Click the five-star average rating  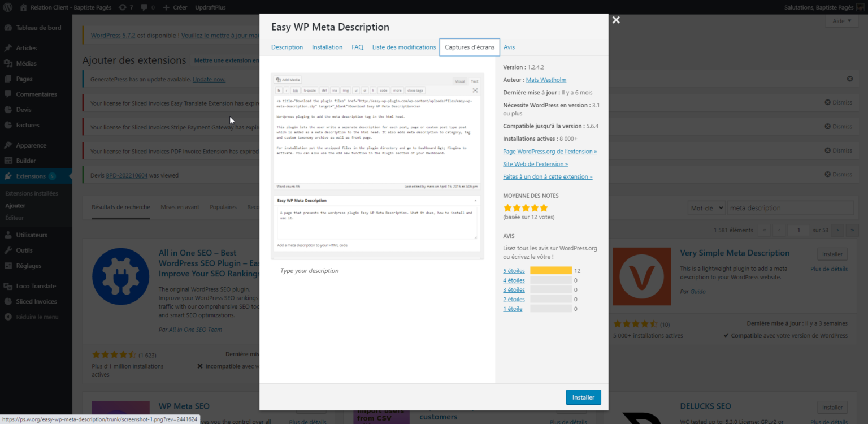[526, 207]
